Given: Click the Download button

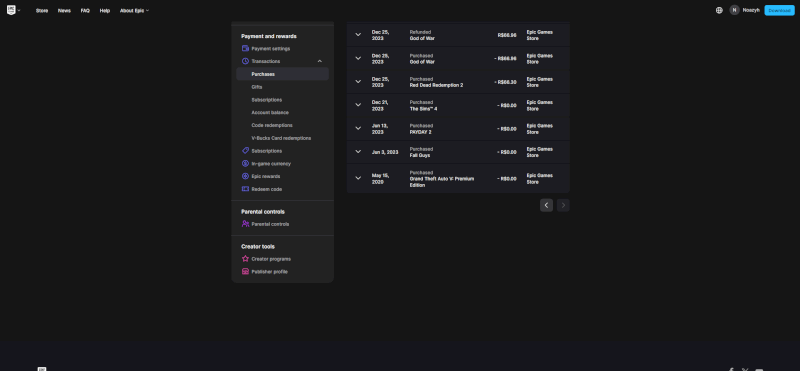Looking at the screenshot, I should coord(779,10).
